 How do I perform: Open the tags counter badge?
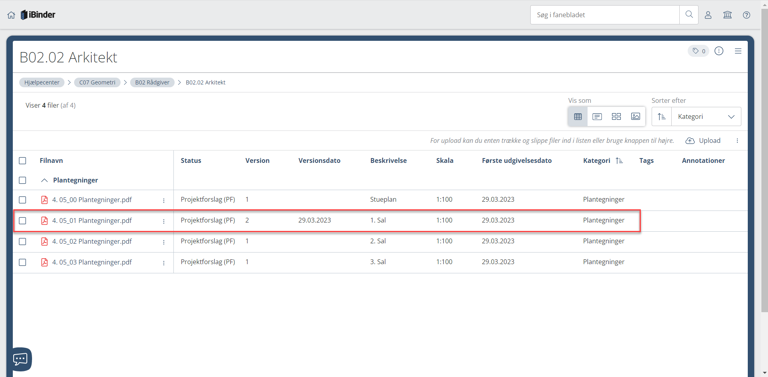698,51
